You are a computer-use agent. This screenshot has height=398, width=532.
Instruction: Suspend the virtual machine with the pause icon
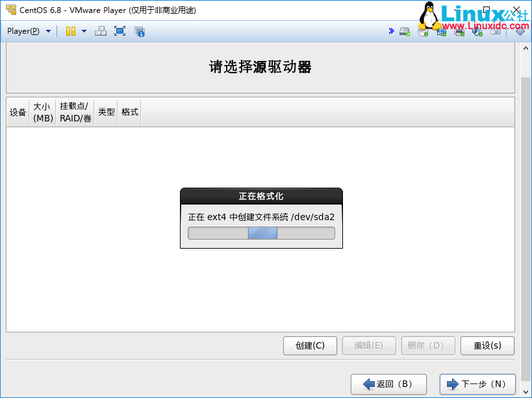[71, 31]
